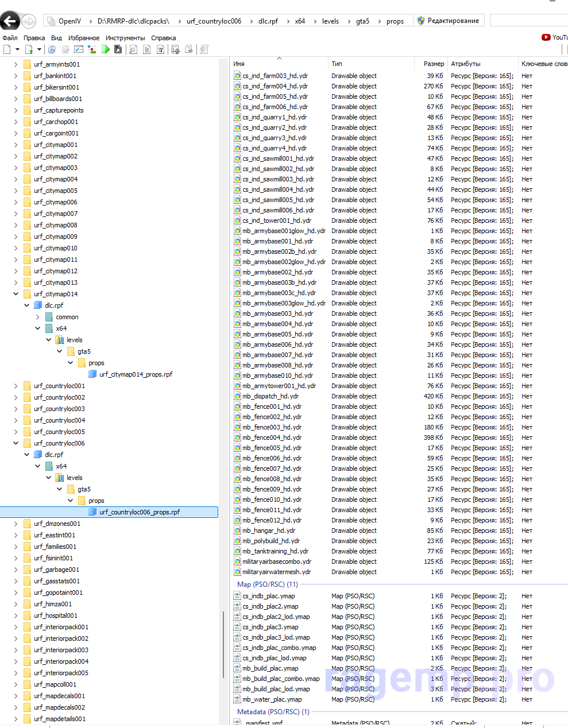Select mb_fence004_hd.ydr file
This screenshot has width=568, height=728.
tap(272, 437)
